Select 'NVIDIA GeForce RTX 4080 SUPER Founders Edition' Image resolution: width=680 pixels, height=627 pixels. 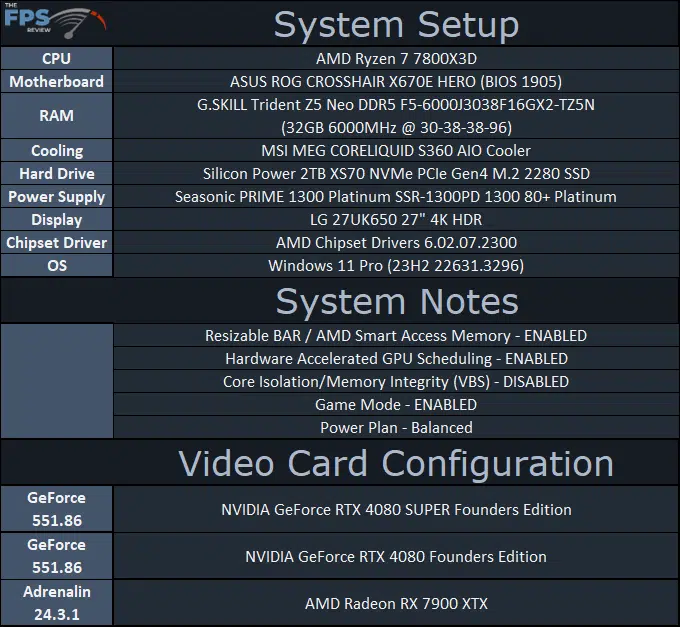[396, 509]
